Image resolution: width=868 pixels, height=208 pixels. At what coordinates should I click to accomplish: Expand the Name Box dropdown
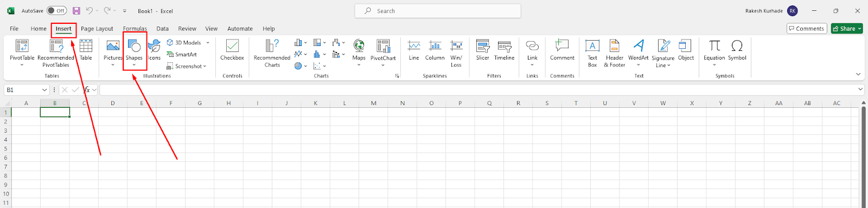[x=44, y=90]
